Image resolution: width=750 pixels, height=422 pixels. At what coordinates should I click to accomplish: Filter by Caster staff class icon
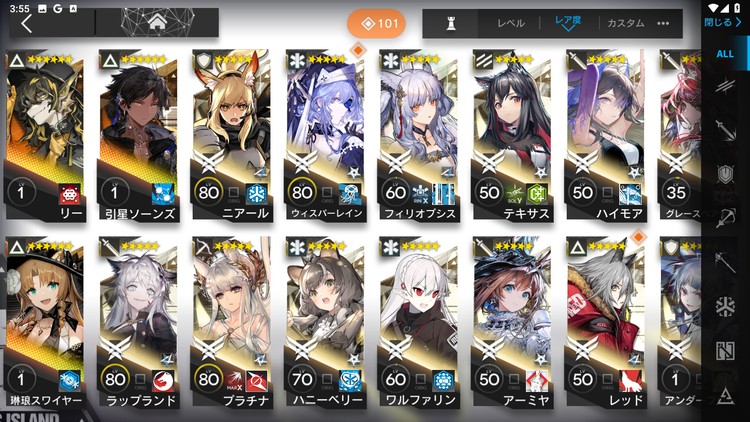725,262
